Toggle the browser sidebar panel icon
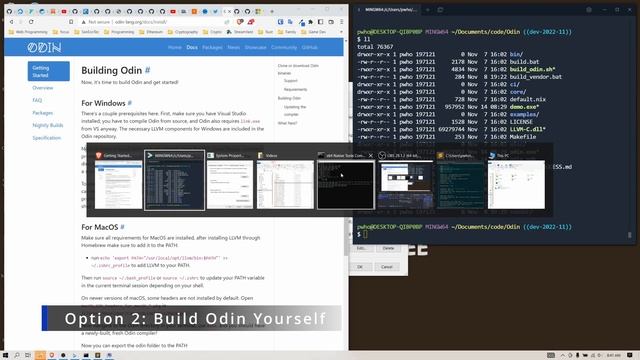The width and height of the screenshot is (640, 360). [321, 22]
